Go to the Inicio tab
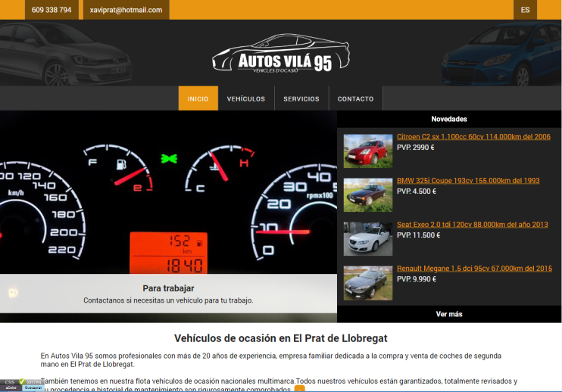The image size is (562, 392). [x=198, y=98]
